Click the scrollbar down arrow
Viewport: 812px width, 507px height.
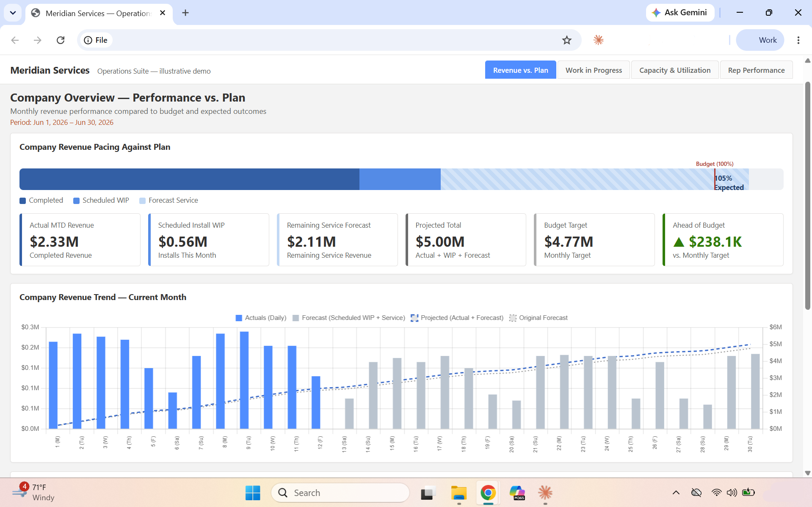(x=807, y=473)
